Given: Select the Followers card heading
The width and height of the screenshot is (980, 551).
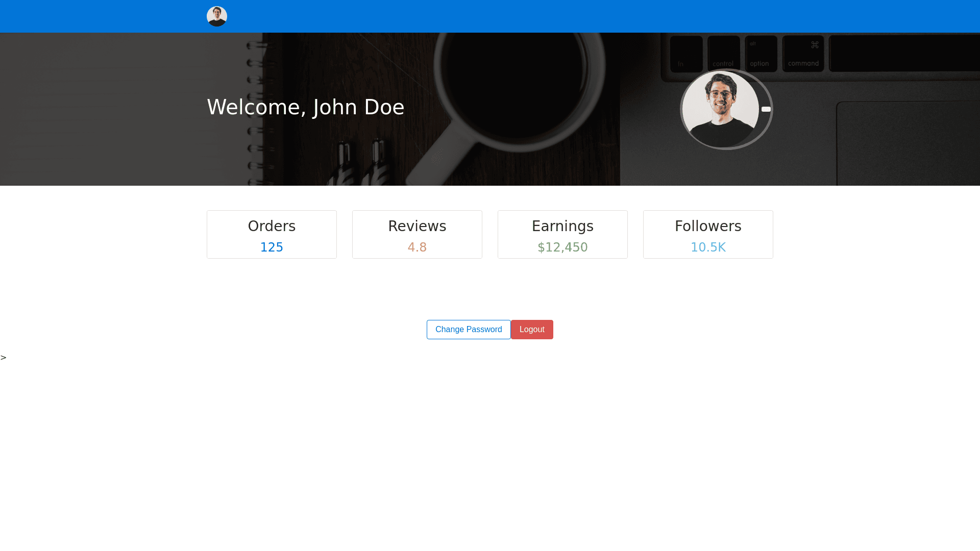Looking at the screenshot, I should (708, 226).
